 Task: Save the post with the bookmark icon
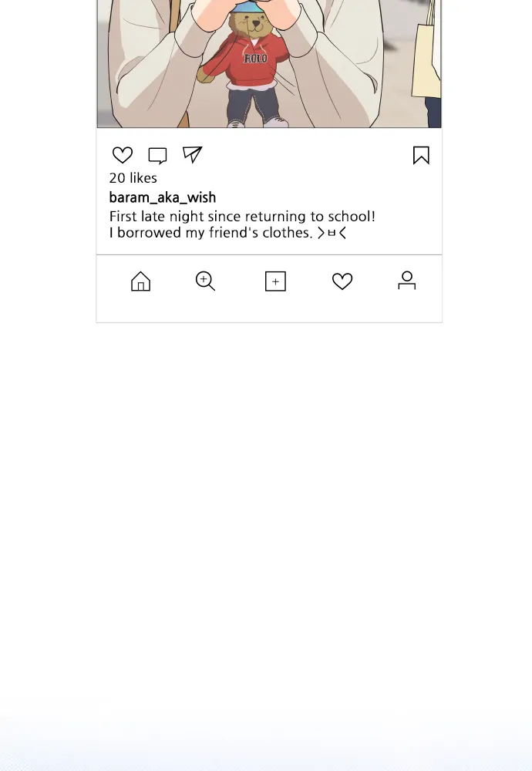point(421,155)
